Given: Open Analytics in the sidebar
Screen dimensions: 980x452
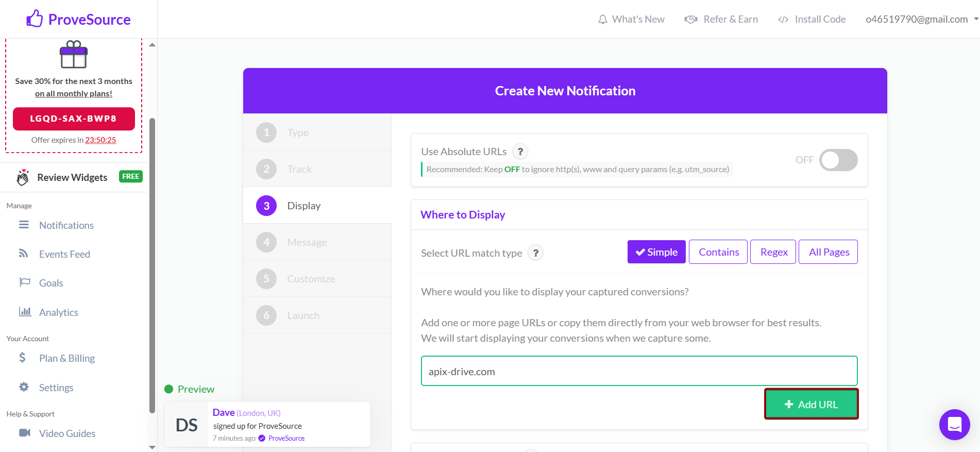Looking at the screenshot, I should pyautogui.click(x=59, y=312).
